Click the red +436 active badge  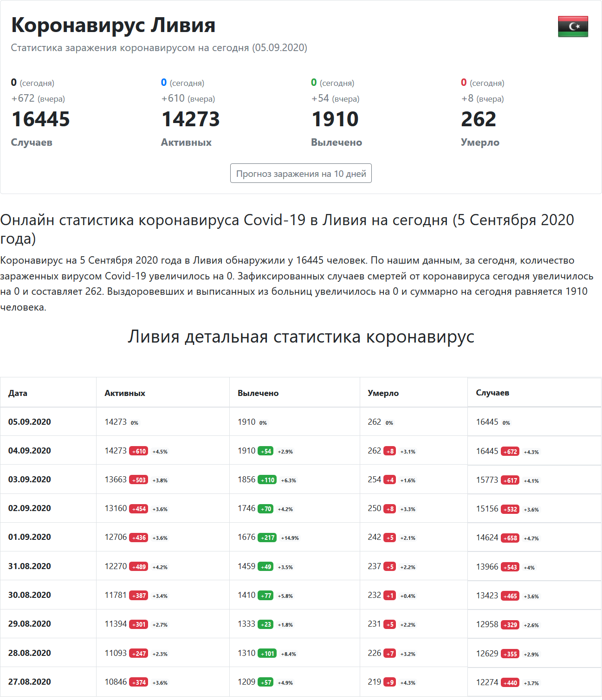coord(138,538)
